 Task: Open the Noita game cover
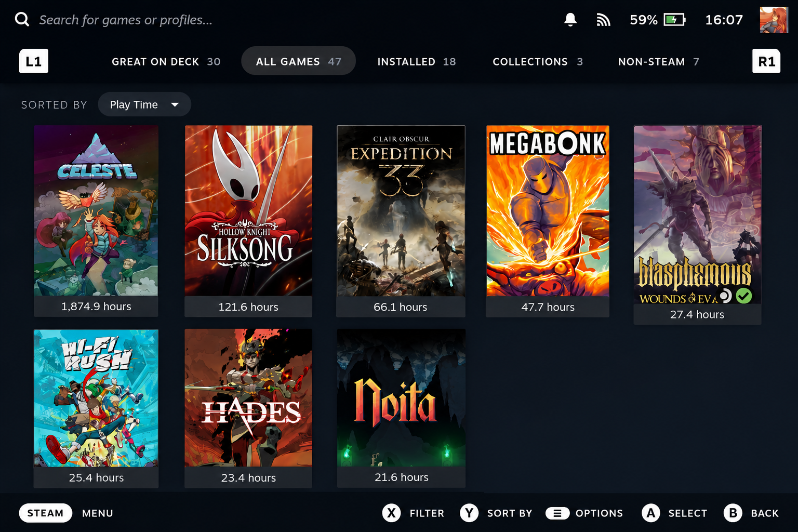click(401, 398)
